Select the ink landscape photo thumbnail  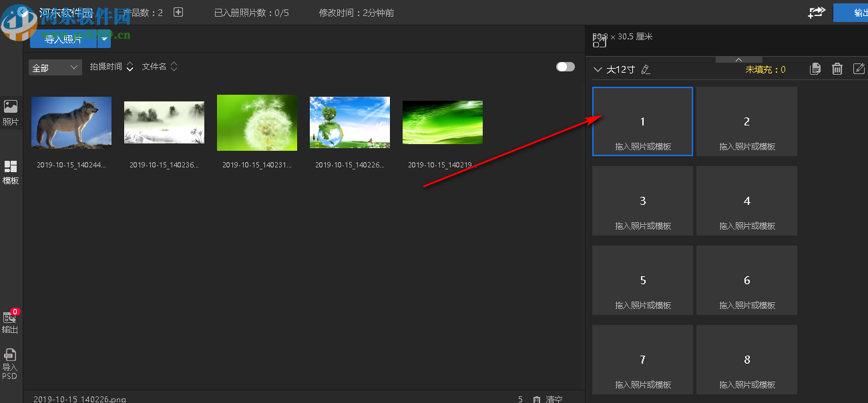(164, 123)
